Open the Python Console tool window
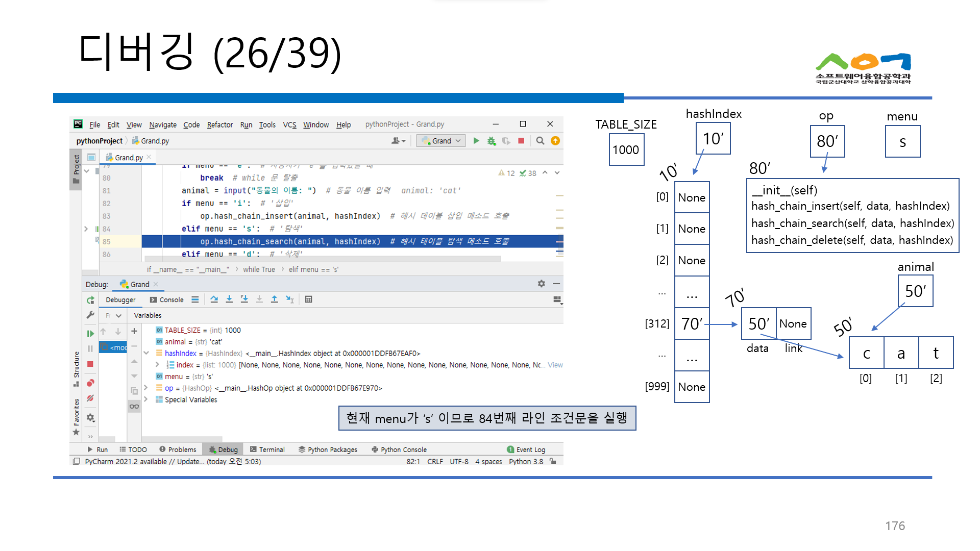Screen dimensions: 980x551 [x=399, y=449]
